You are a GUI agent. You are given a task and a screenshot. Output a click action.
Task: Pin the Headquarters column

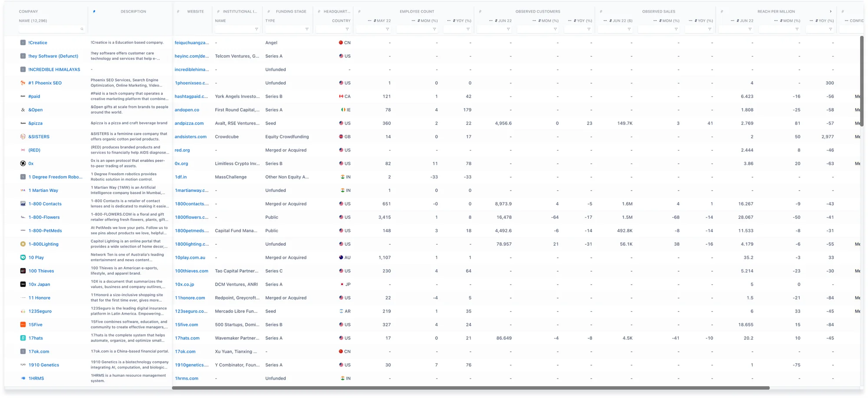click(x=319, y=12)
